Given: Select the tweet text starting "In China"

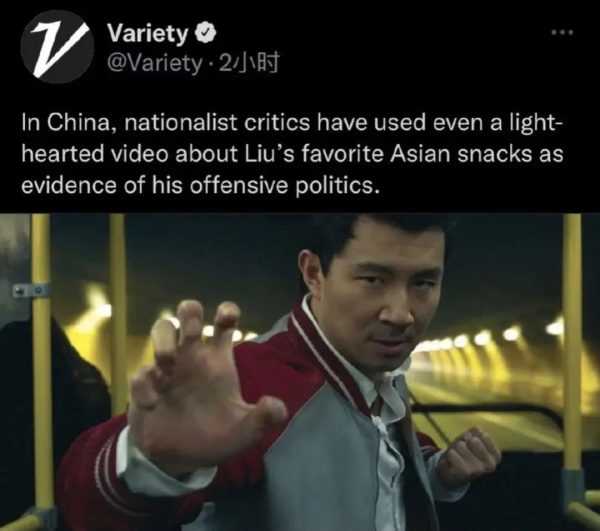Looking at the screenshot, I should (x=293, y=154).
